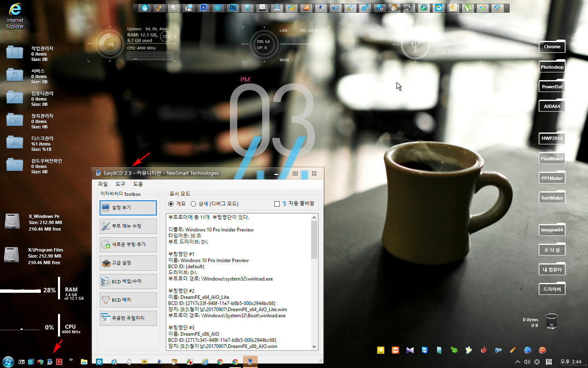
Task: Click scroll-up arrow in boot entries text box
Action: pos(314,218)
